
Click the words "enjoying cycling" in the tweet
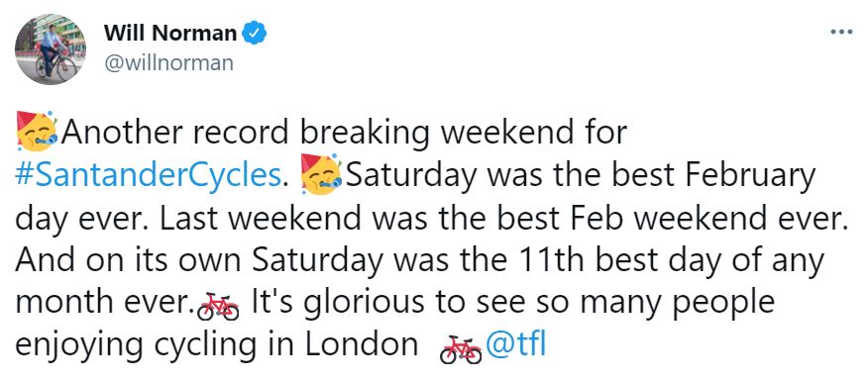coord(136,346)
